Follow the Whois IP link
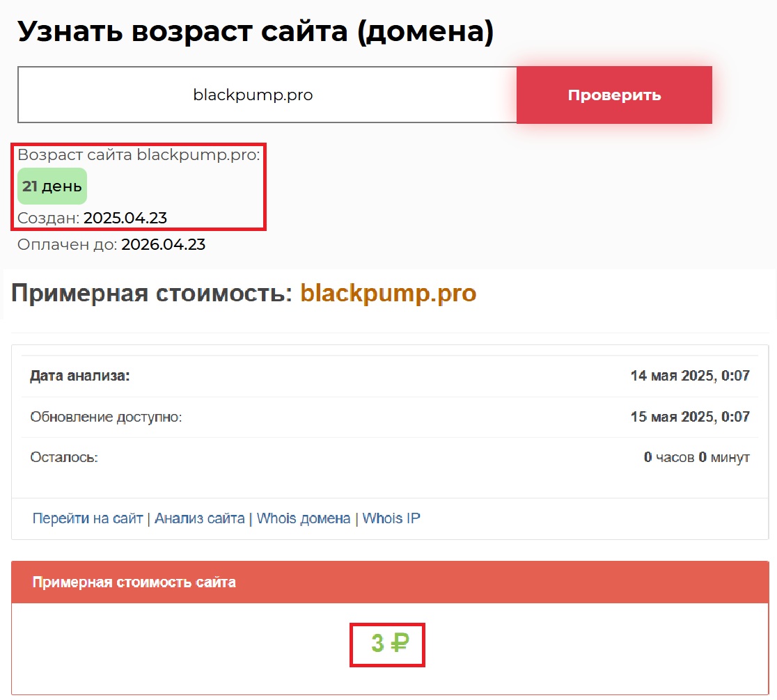The width and height of the screenshot is (777, 700). click(391, 518)
